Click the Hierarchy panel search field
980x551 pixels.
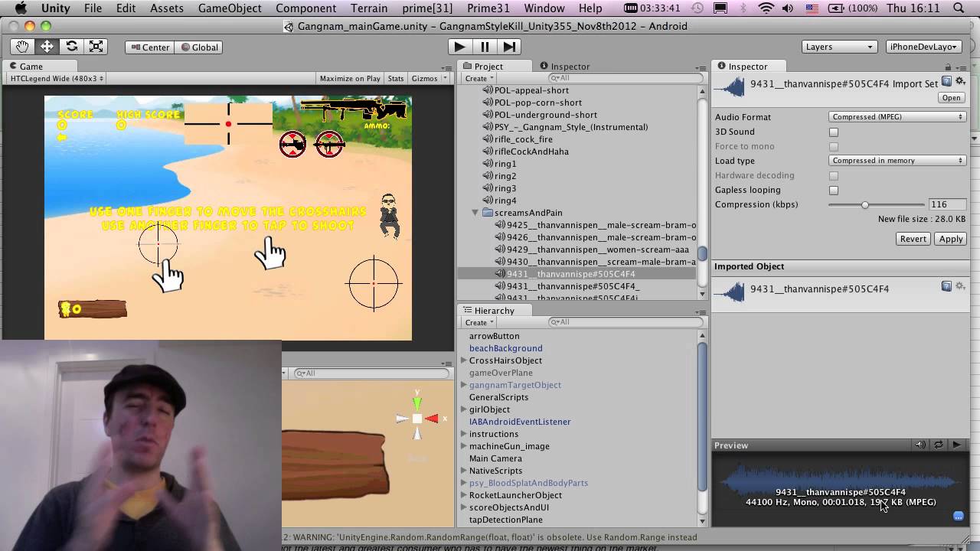coord(626,322)
